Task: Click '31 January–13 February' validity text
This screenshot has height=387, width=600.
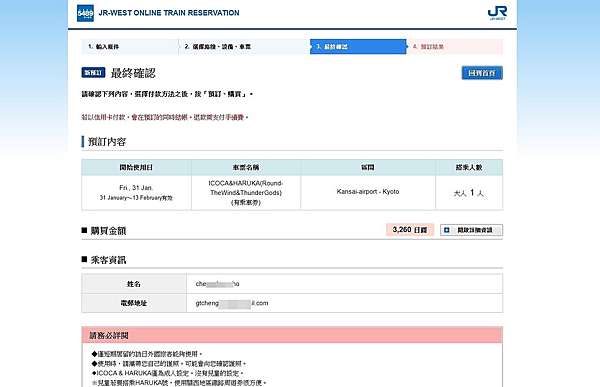Action: [x=136, y=198]
